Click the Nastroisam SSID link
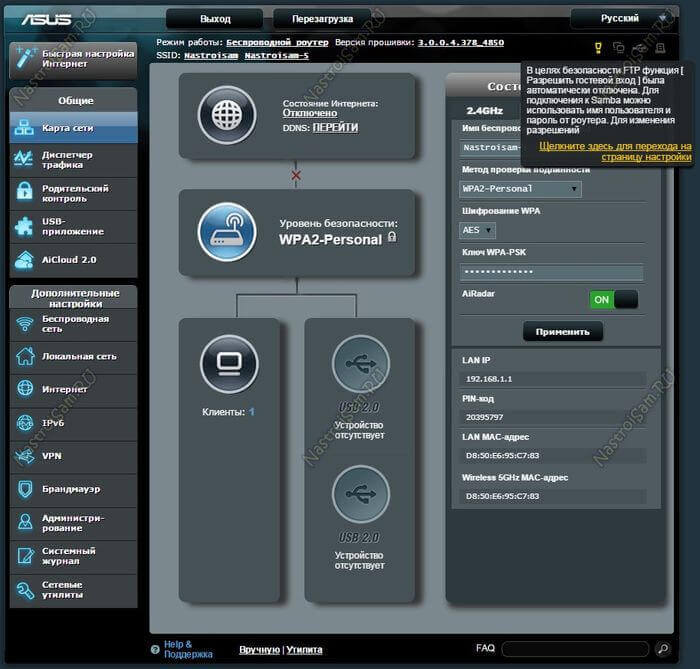 211,55
